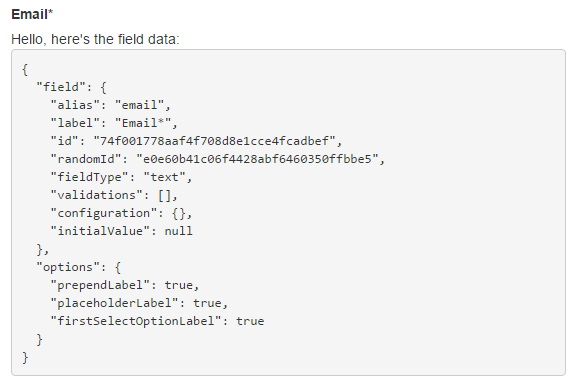Click the "field" key opening the object
This screenshot has height=386, width=576.
(61, 87)
